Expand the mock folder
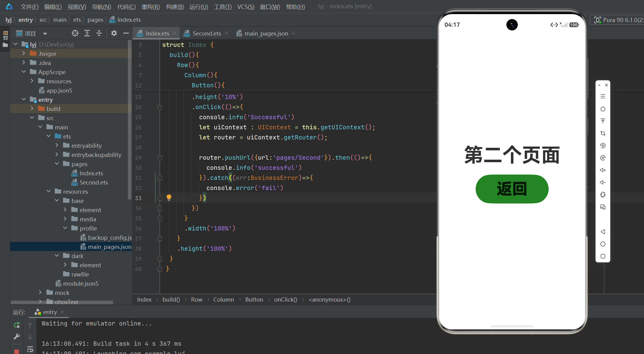The width and height of the screenshot is (644, 354). click(x=40, y=292)
